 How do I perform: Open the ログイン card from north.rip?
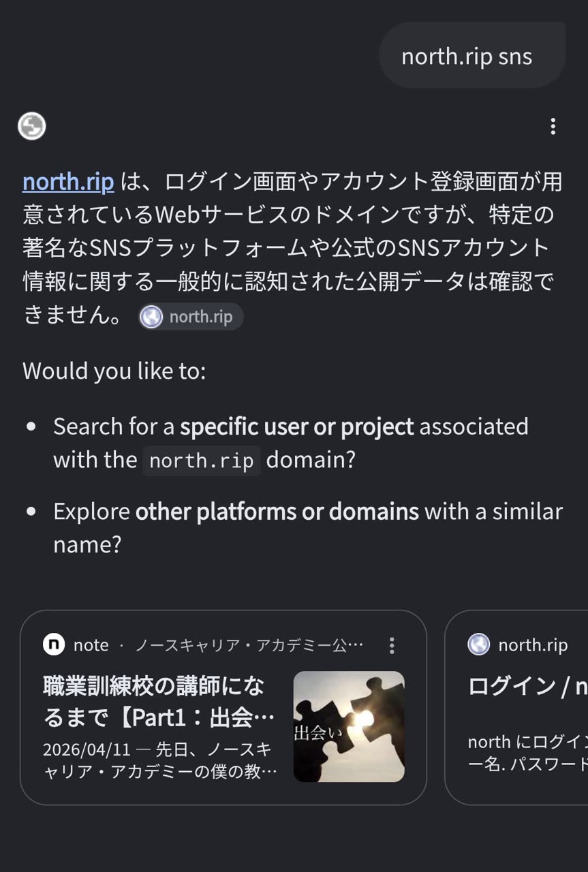click(516, 707)
